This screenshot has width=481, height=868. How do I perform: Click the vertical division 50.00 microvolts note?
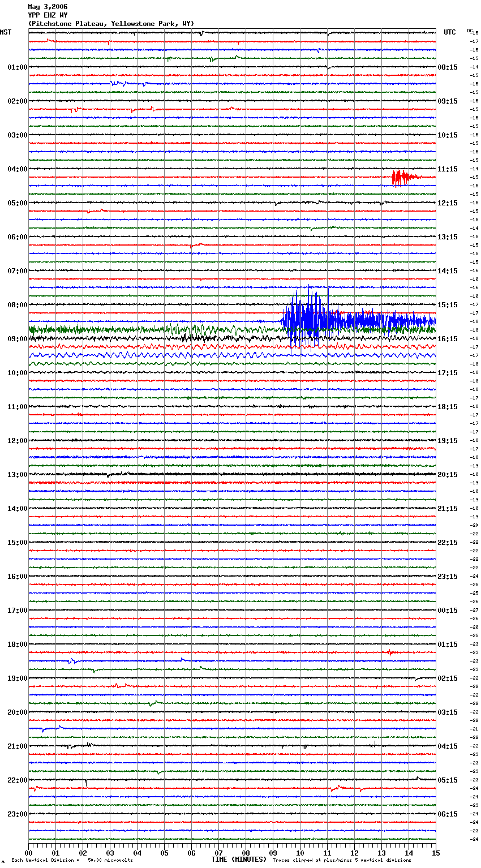72,860
